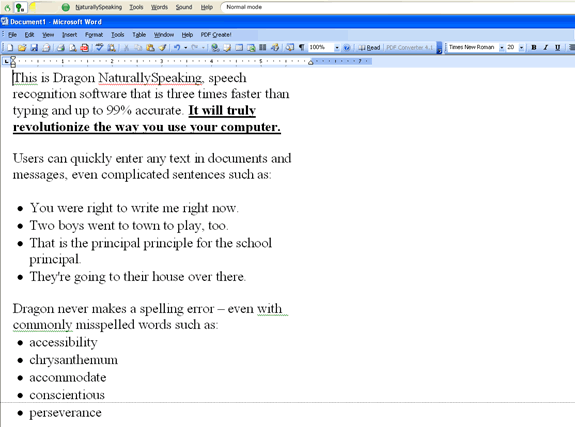Click the Insert Hyperlink icon
This screenshot has width=576, height=428.
pyautogui.click(x=216, y=47)
